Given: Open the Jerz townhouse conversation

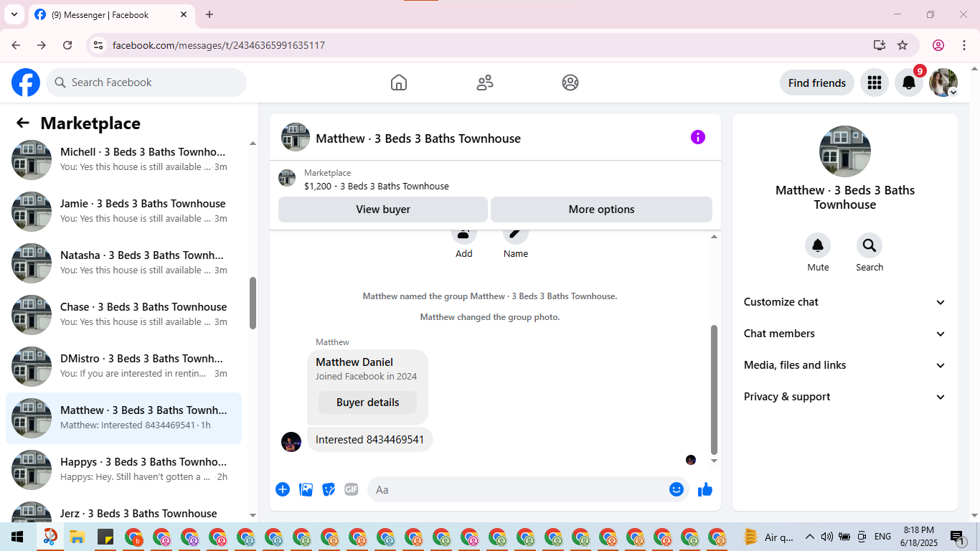Looking at the screenshot, I should (x=123, y=511).
